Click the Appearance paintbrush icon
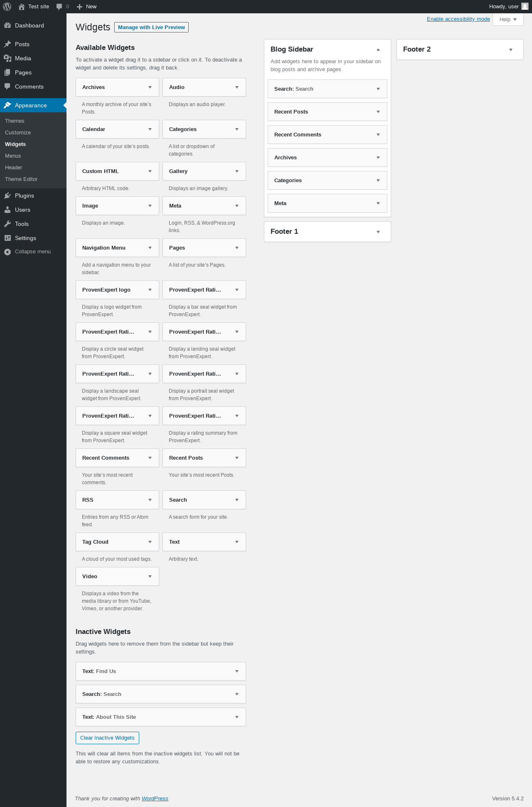 (7, 105)
